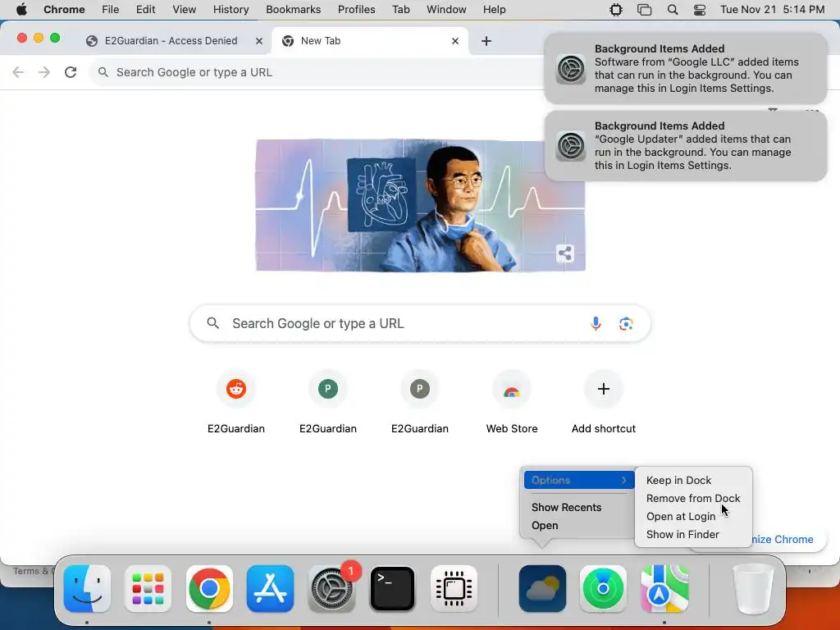Expand the Options submenu

coord(578,480)
